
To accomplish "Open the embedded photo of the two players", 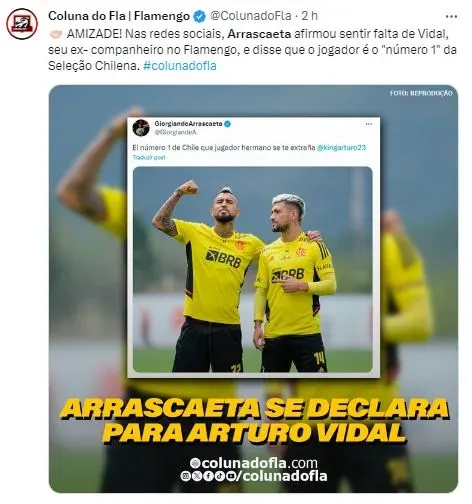I will pos(253,269).
